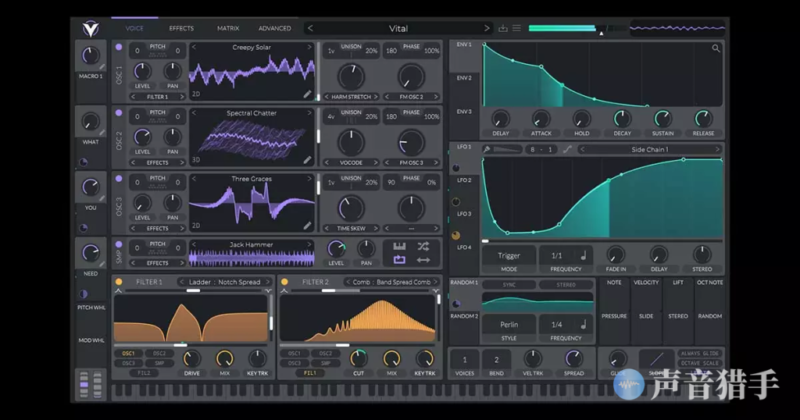Toggle the SMP sampler power button

tap(119, 244)
